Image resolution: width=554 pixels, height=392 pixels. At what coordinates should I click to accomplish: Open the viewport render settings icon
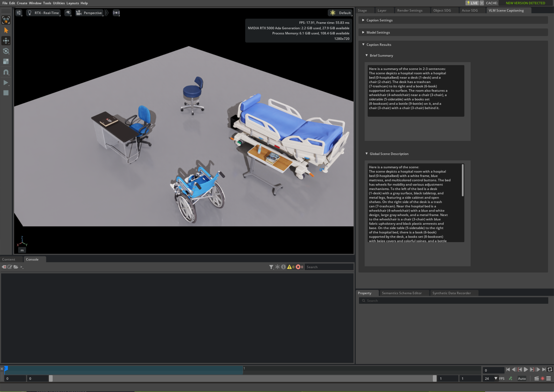[x=19, y=13]
